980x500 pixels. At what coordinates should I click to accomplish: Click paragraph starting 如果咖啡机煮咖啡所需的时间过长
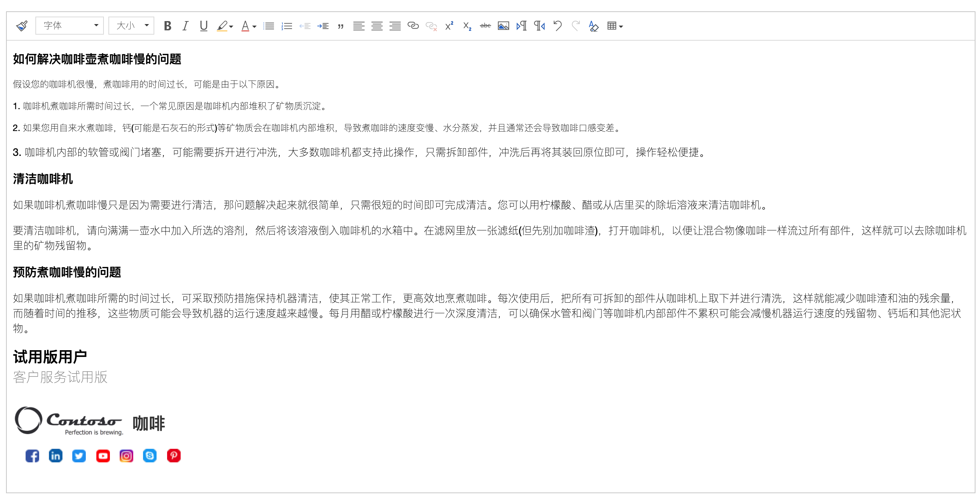coord(488,313)
